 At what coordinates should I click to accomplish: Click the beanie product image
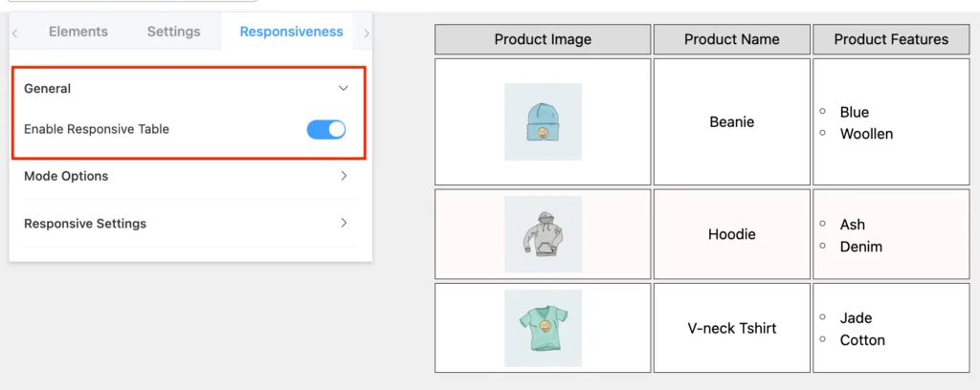[x=543, y=121]
